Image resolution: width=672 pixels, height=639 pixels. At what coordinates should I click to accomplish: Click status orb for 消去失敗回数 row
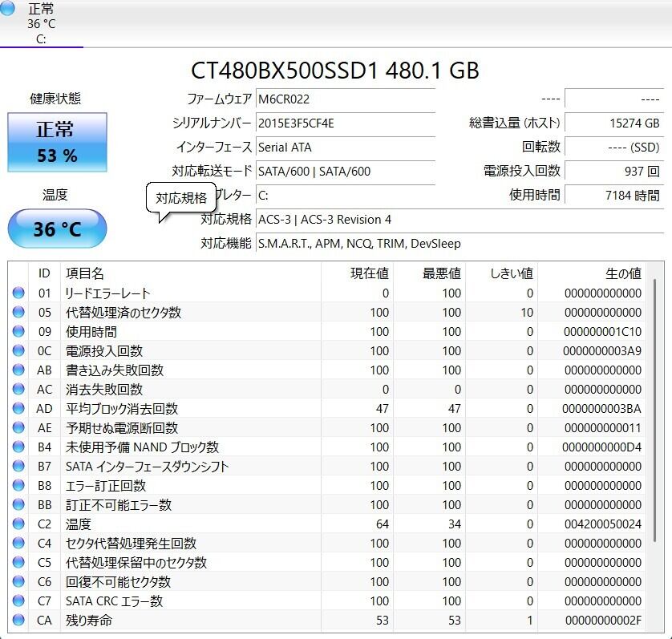click(x=18, y=390)
